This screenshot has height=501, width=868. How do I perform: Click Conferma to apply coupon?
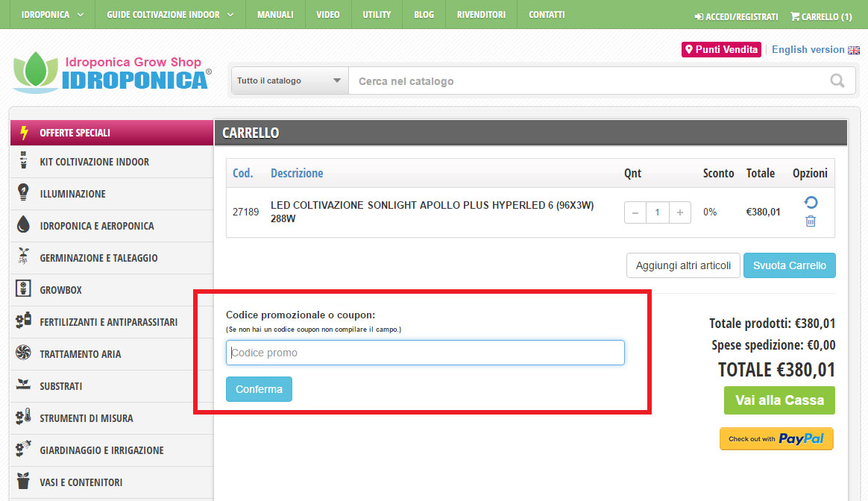coord(259,389)
